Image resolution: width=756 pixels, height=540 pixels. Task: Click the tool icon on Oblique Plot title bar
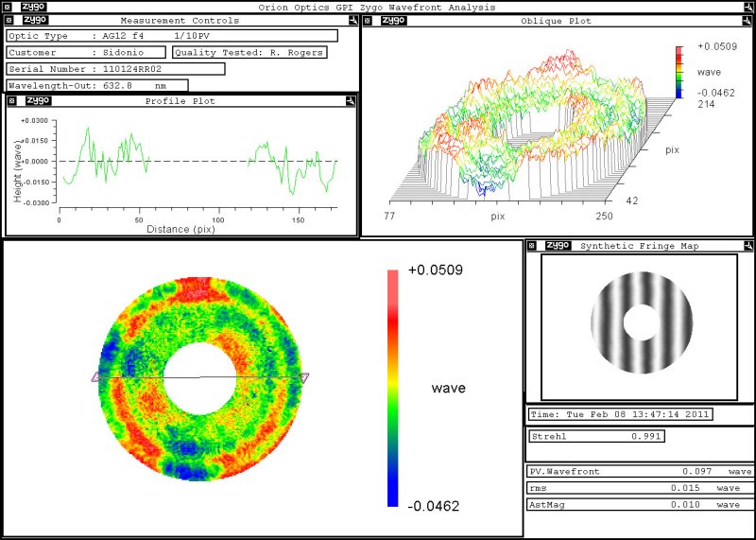point(747,21)
